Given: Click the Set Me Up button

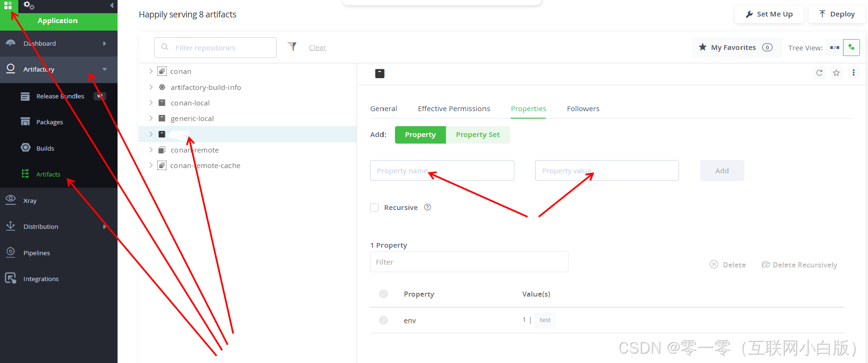Looking at the screenshot, I should coord(770,14).
